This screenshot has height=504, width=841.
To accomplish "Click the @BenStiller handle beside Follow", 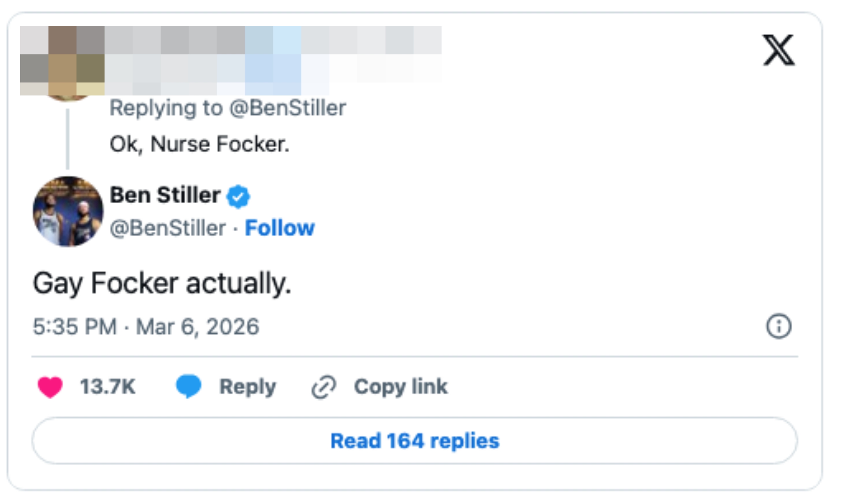I will tap(168, 228).
